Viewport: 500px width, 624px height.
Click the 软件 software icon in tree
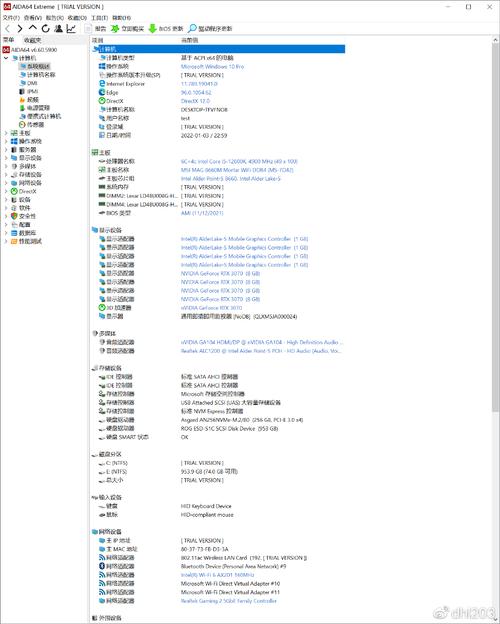pyautogui.click(x=14, y=208)
